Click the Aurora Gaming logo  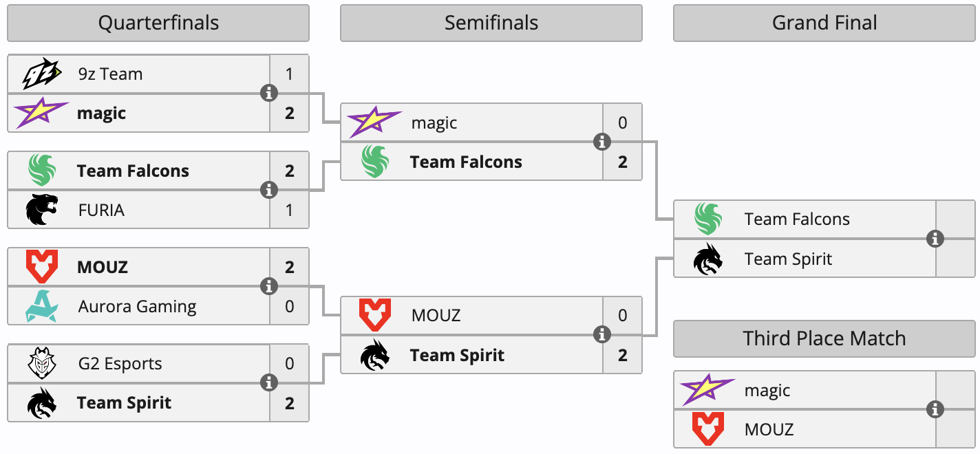[42, 306]
